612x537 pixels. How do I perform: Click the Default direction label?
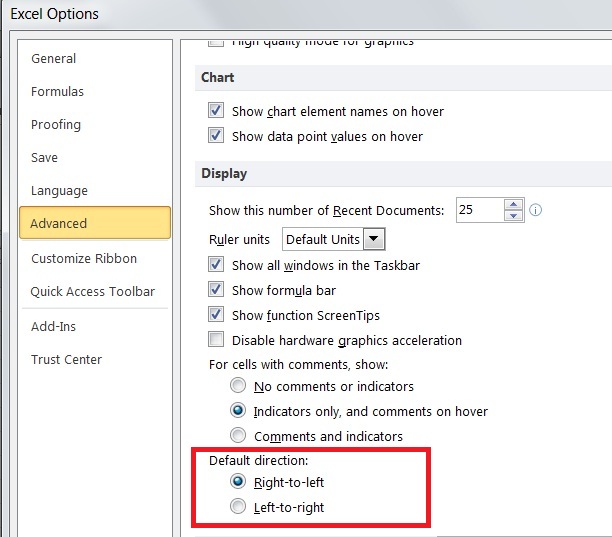258,461
